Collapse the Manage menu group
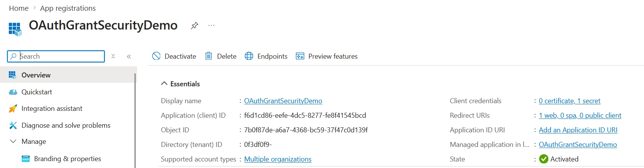The image size is (644, 168). tap(13, 142)
